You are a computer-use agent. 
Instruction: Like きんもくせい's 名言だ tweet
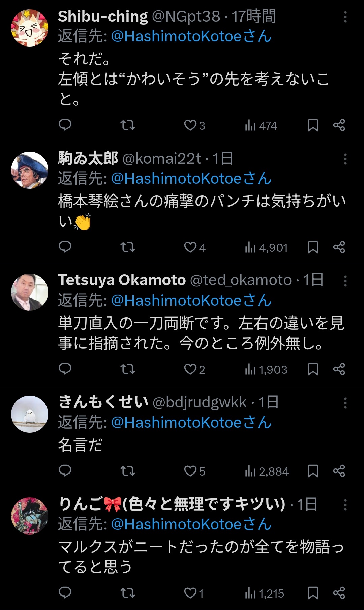[190, 471]
